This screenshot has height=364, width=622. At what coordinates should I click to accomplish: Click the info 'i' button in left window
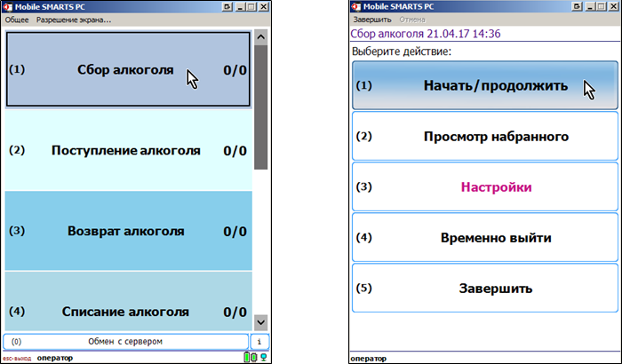(259, 342)
